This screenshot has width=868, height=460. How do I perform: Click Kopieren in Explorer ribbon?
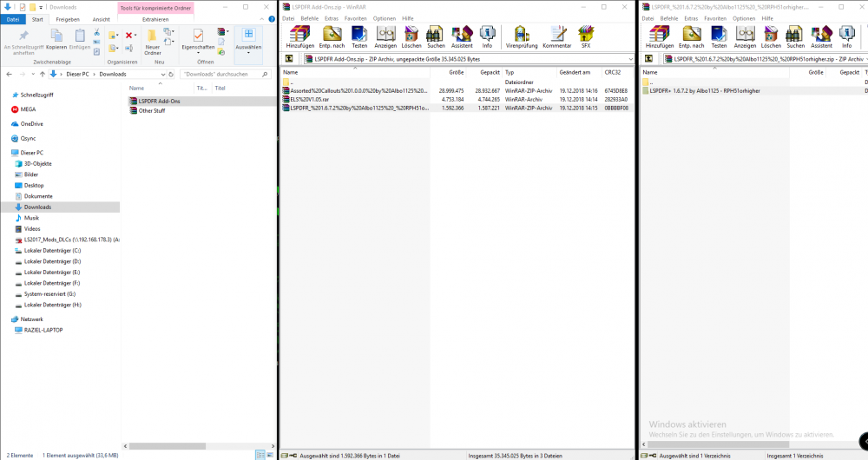click(56, 39)
